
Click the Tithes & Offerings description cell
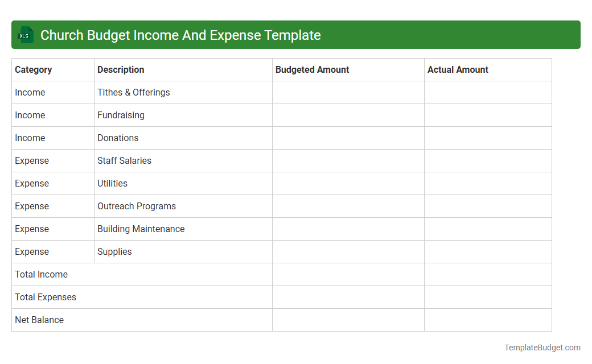tap(133, 92)
